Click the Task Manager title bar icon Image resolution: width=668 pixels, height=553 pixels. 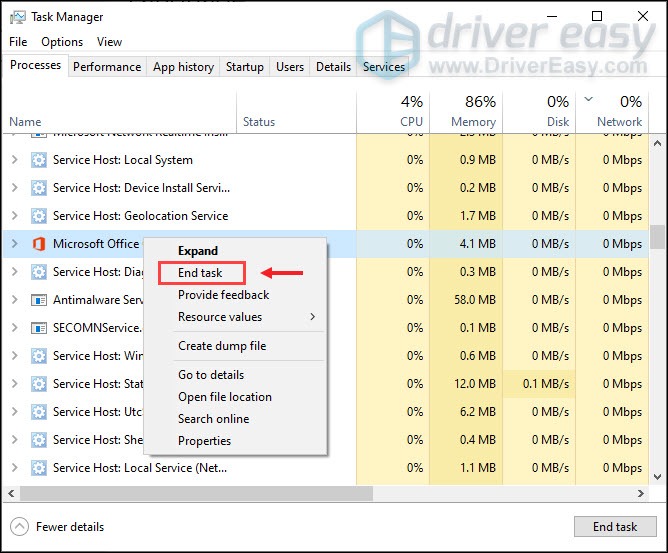[x=16, y=17]
